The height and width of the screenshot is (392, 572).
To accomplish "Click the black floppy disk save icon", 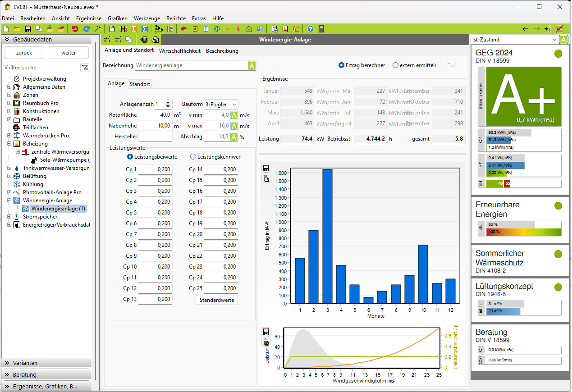I will (x=28, y=29).
